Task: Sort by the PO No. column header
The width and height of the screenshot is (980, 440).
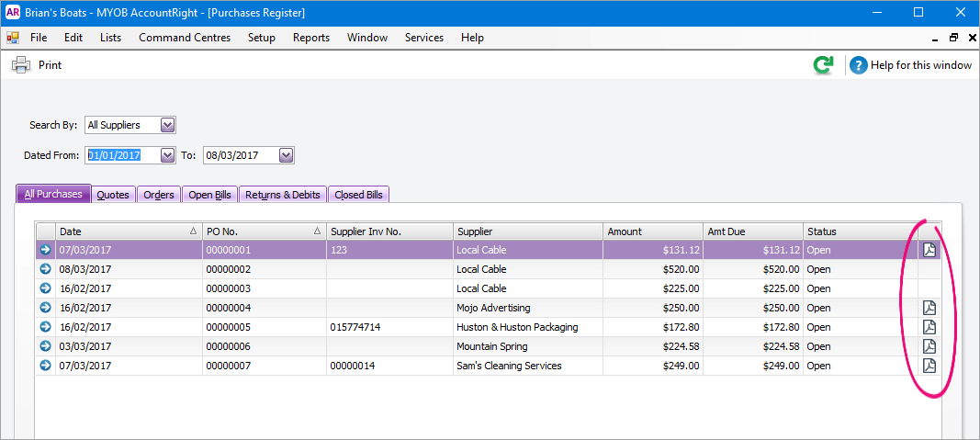Action: pyautogui.click(x=264, y=231)
